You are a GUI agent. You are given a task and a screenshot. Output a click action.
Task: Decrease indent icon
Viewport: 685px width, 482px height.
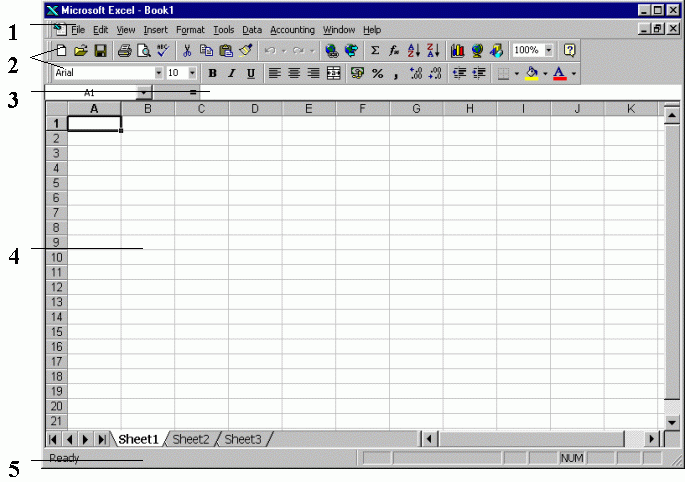pos(459,73)
